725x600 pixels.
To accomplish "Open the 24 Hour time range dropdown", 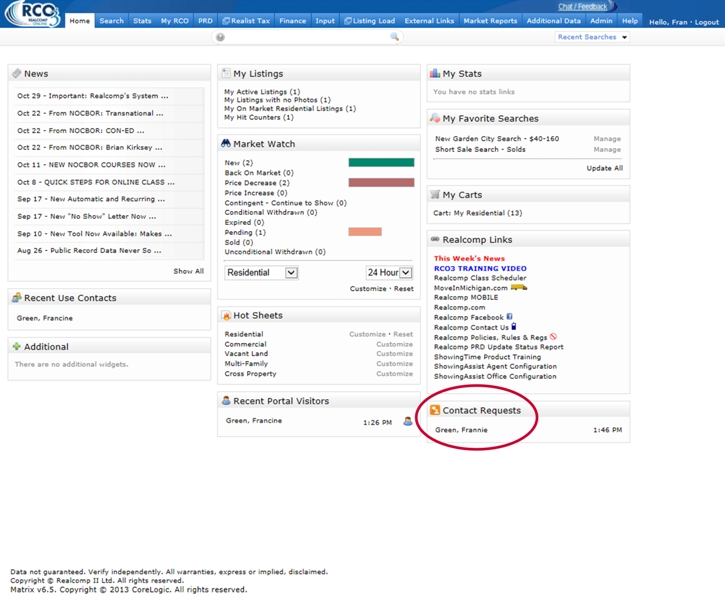I will 389,273.
